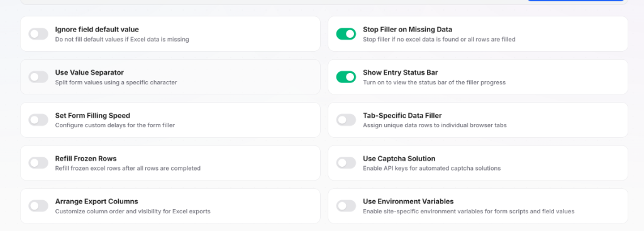Click "Refill frozen excel rows after all rows" description
This screenshot has height=231, width=644.
(128, 168)
